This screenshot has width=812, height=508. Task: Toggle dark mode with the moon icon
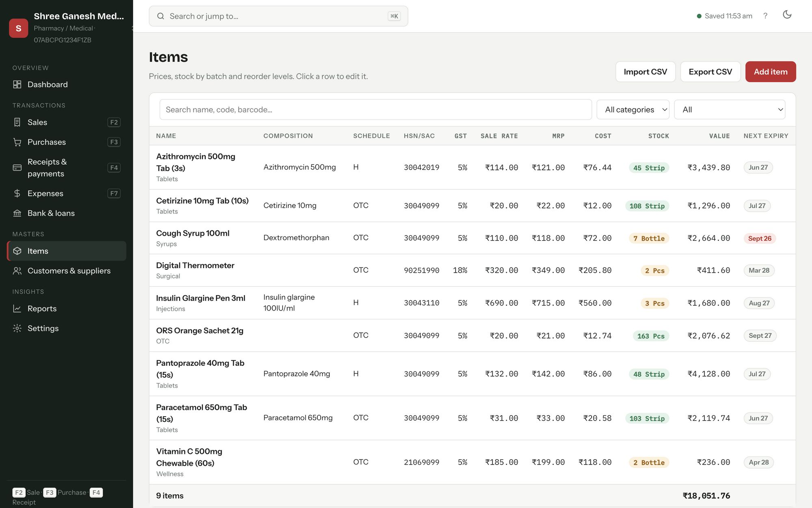pyautogui.click(x=787, y=15)
